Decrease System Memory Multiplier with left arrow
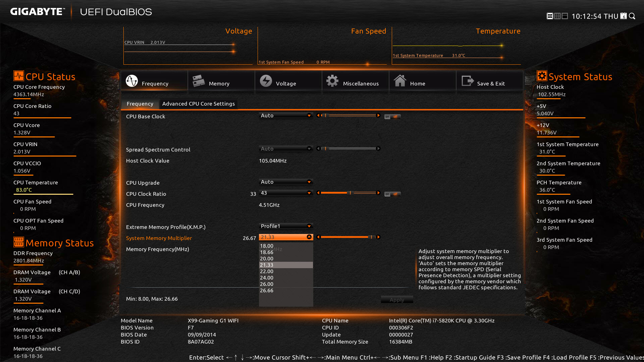 318,237
